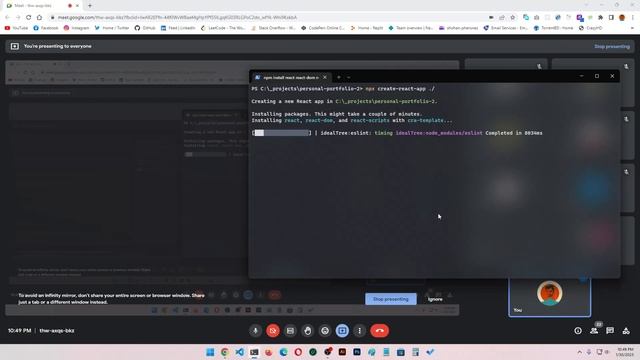Add a new tab in Windows Terminal

338,77
